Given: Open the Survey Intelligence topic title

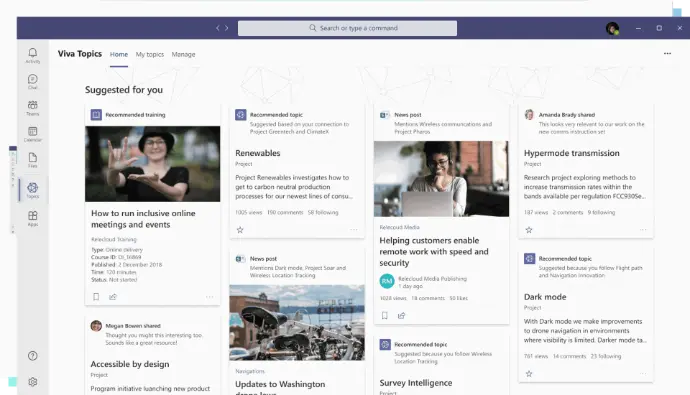Looking at the screenshot, I should point(416,383).
